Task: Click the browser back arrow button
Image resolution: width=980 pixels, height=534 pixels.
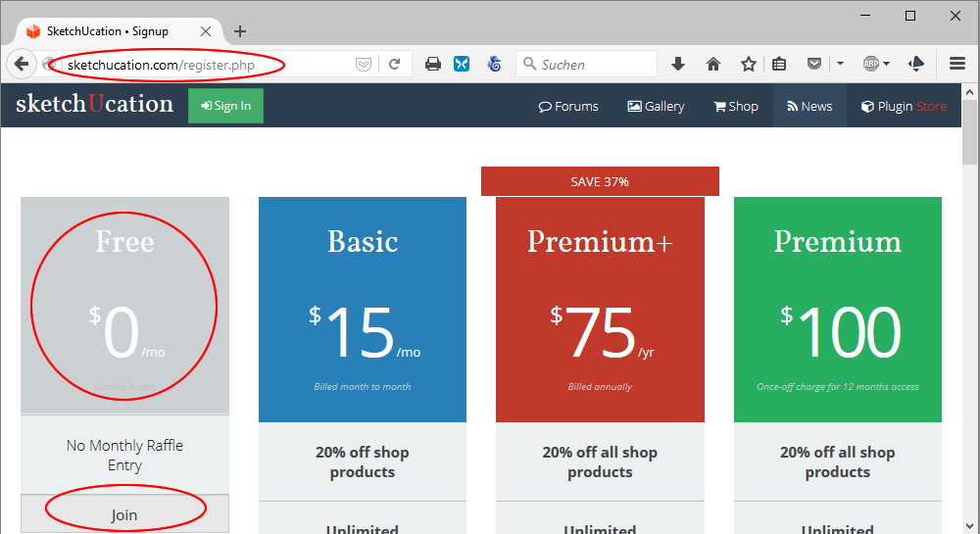Action: (x=22, y=65)
